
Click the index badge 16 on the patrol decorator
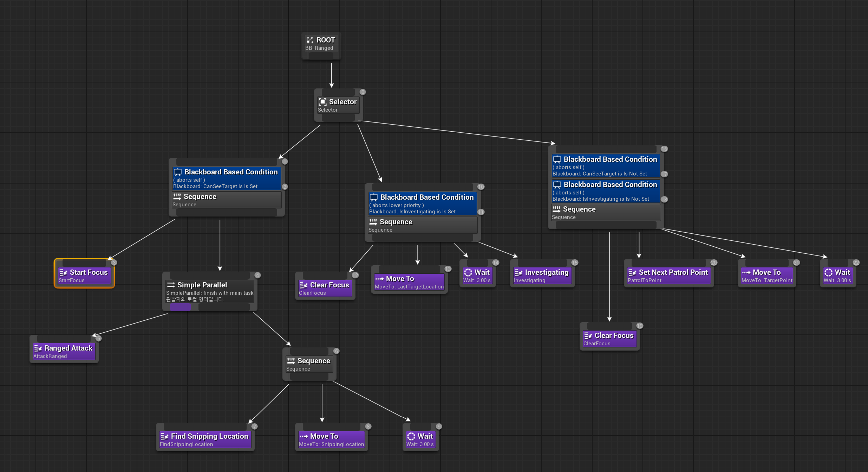tap(664, 149)
